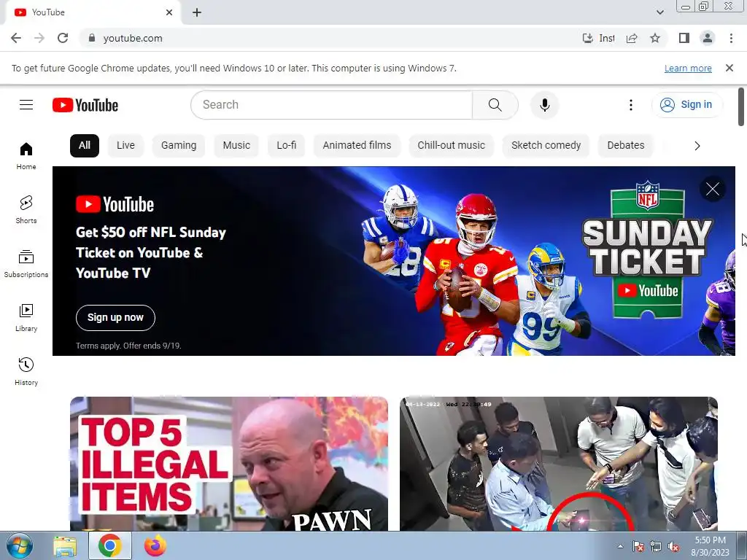The width and height of the screenshot is (747, 560).
Task: Open tab search dropdown arrow
Action: click(x=659, y=12)
